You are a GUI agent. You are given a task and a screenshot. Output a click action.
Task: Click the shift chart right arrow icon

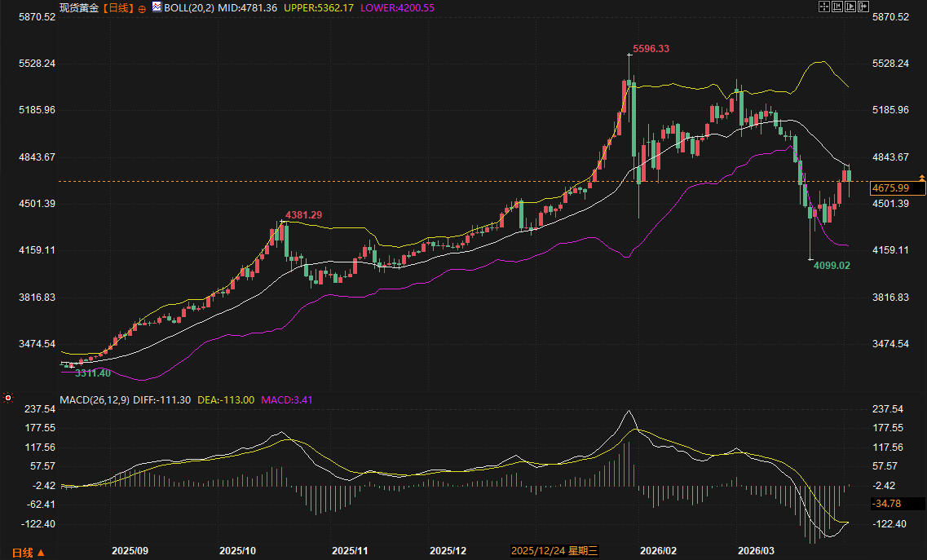point(863,7)
